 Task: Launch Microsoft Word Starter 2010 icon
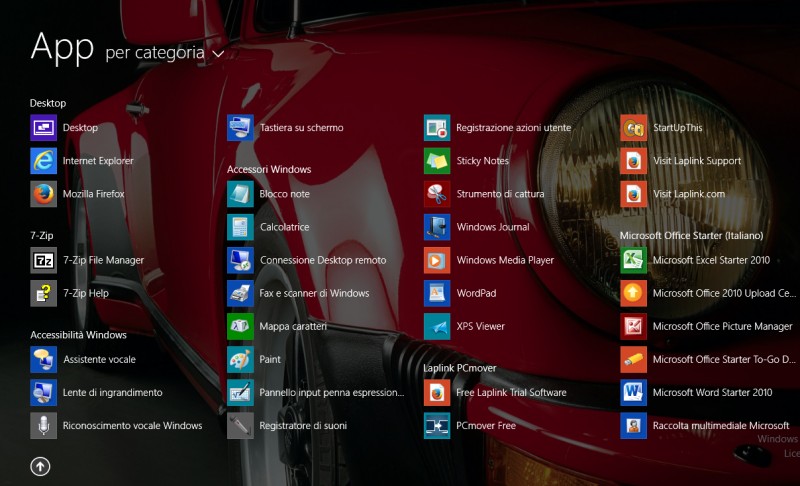pyautogui.click(x=634, y=393)
